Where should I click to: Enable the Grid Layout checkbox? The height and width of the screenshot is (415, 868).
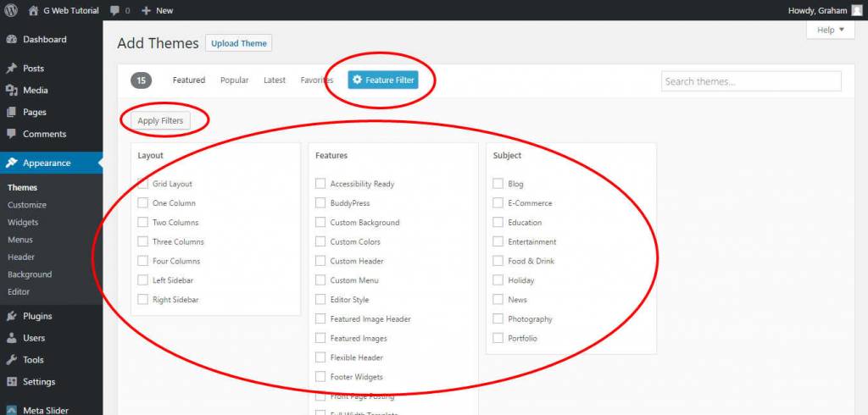pyautogui.click(x=142, y=184)
